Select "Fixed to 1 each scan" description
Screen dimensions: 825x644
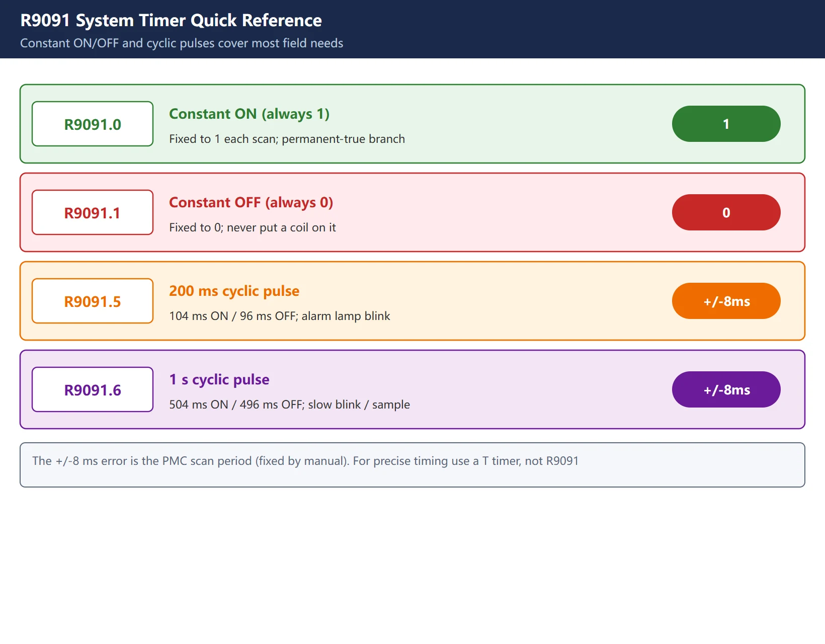click(287, 139)
